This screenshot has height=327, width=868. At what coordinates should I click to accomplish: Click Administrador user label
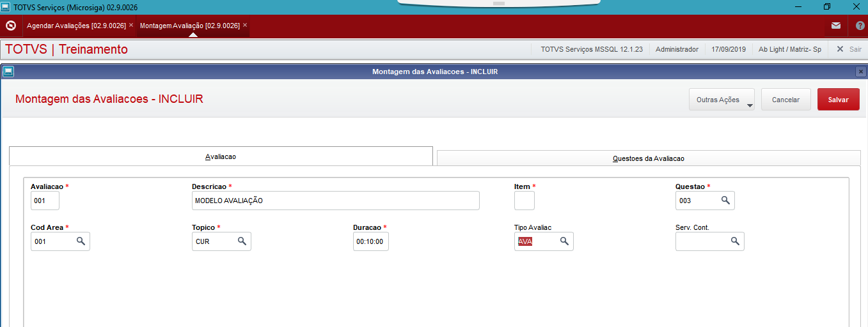677,49
